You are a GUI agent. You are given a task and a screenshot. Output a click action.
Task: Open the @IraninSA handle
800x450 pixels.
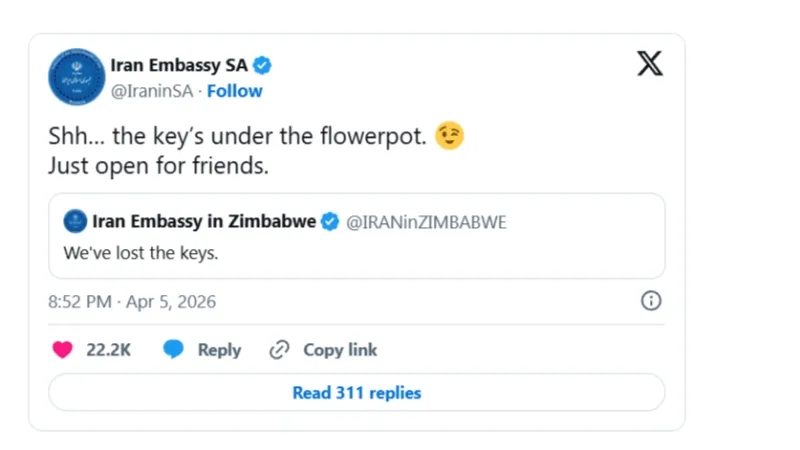click(x=151, y=91)
